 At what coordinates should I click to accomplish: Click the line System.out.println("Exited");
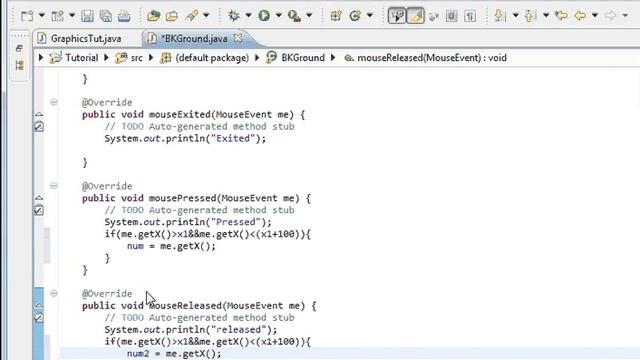(185, 139)
